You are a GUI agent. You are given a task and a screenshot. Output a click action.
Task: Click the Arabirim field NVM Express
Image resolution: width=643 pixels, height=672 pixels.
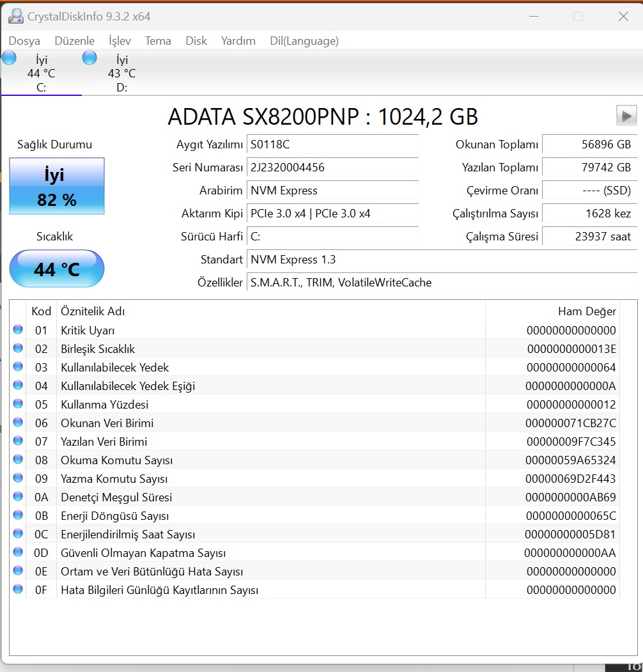click(333, 191)
